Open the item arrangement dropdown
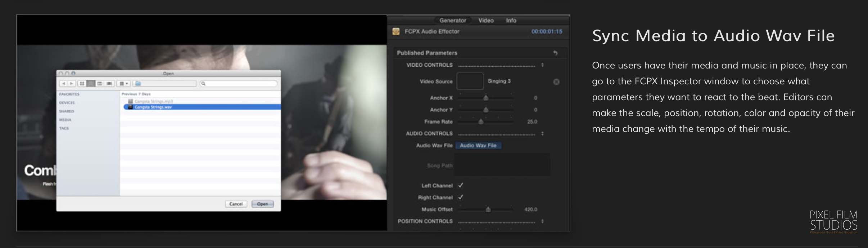868x248 pixels. [123, 84]
